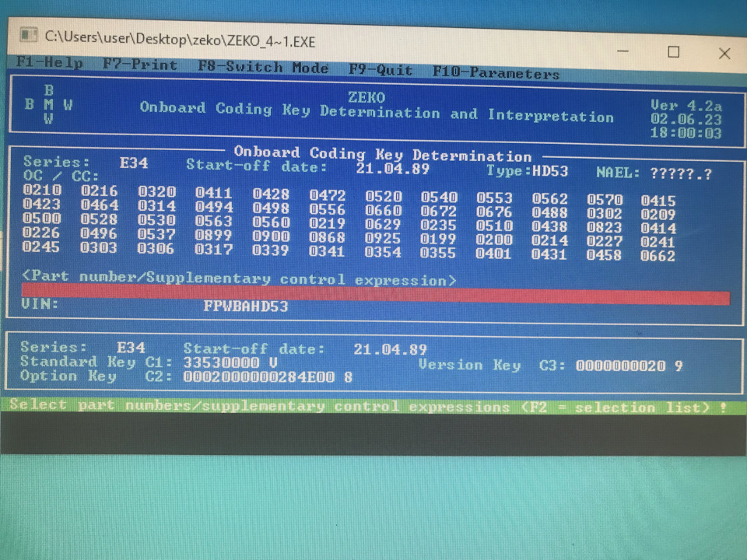Image resolution: width=747 pixels, height=560 pixels.
Task: Select option code 0563
Action: pos(213,222)
